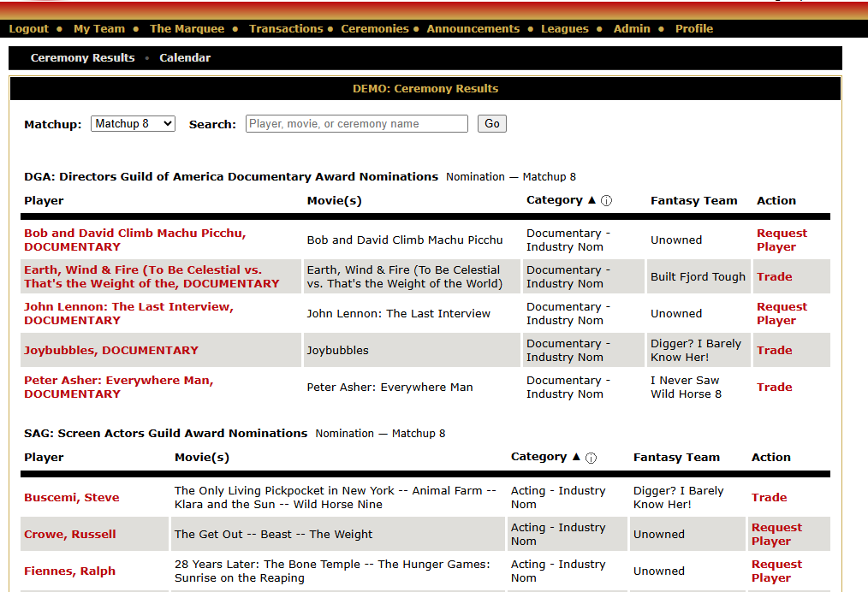Open the info icon beside DGA Category header

607,201
